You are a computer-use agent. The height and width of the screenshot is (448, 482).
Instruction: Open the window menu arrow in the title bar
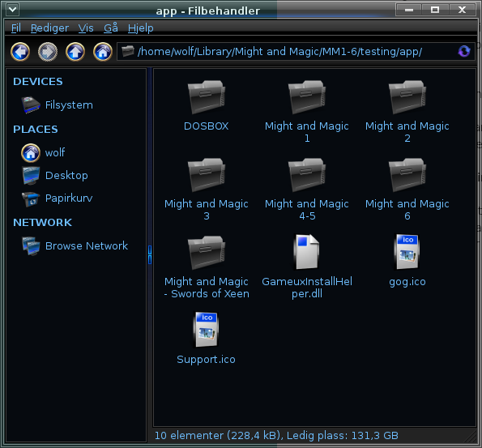[13, 9]
